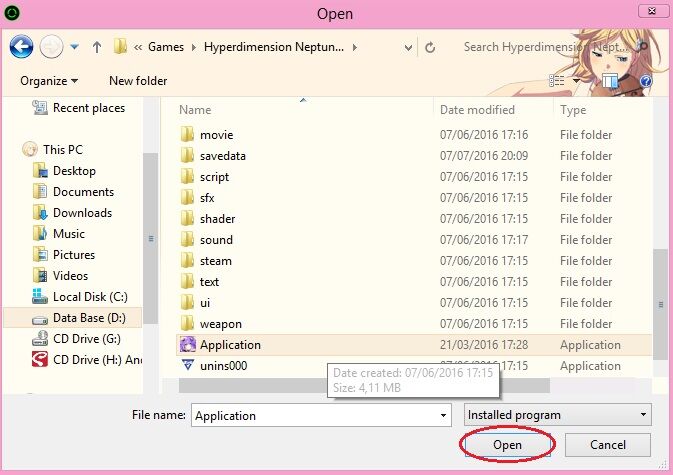
Task: Open Desktop in the navigation pane
Action: (64, 170)
